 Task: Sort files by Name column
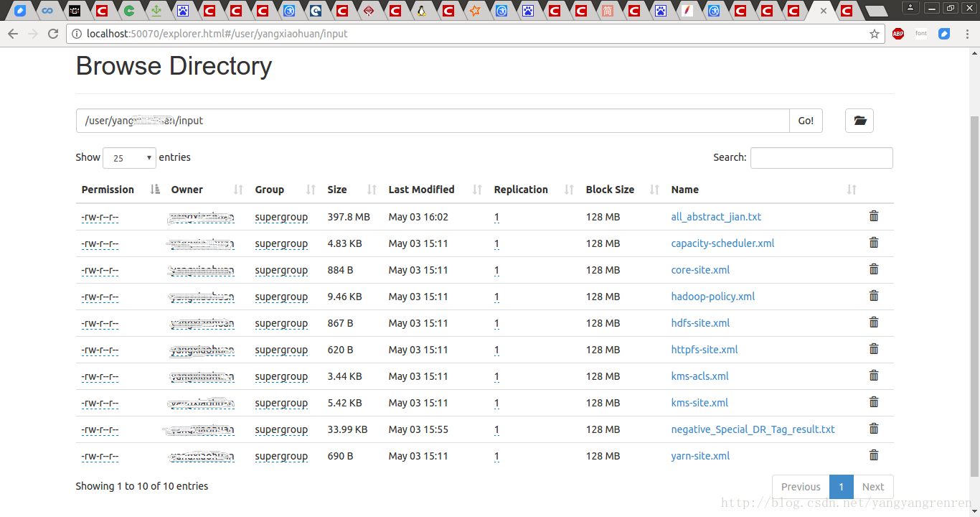tap(764, 190)
